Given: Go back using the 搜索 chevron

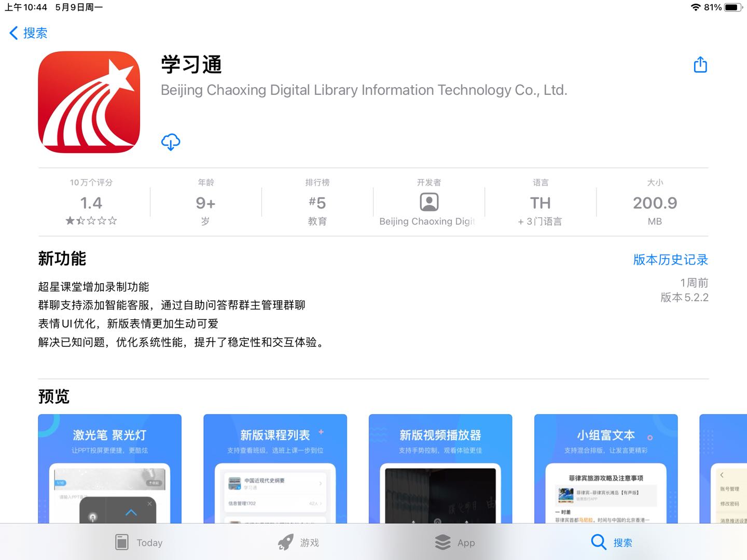Looking at the screenshot, I should (x=28, y=33).
